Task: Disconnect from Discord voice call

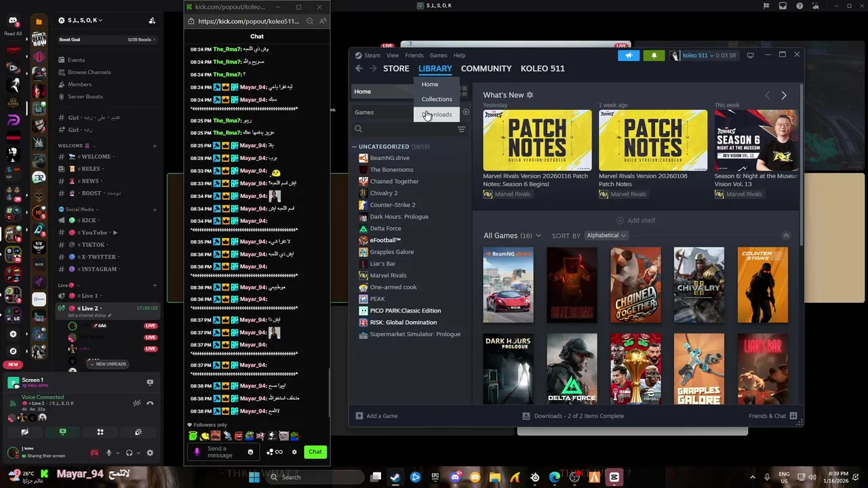Action: (150, 403)
